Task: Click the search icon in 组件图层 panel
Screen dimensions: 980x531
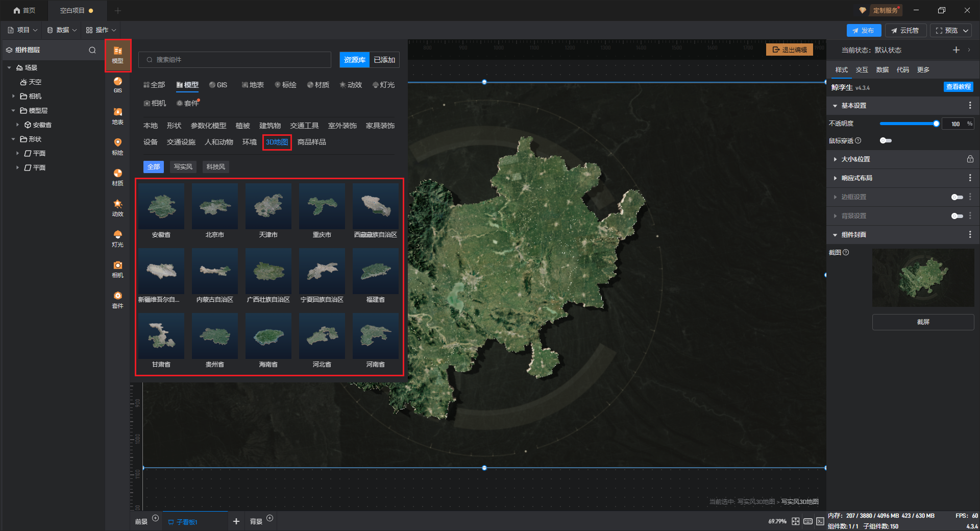Action: point(92,50)
